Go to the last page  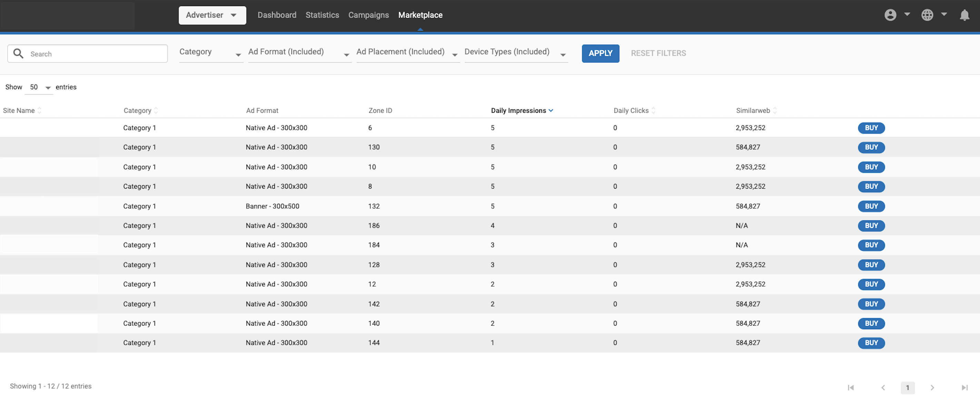pyautogui.click(x=964, y=388)
